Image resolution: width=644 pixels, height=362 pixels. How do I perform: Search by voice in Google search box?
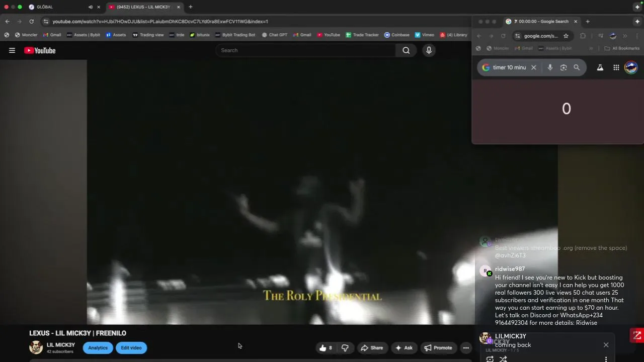(x=550, y=67)
